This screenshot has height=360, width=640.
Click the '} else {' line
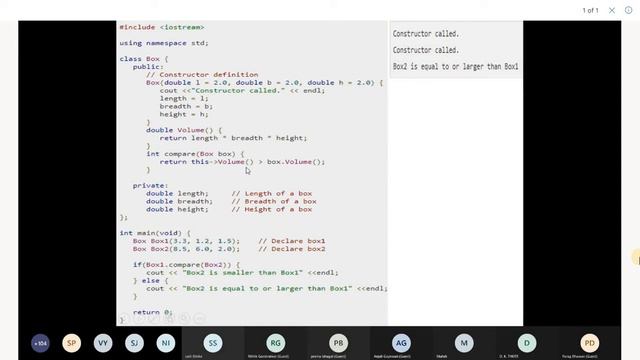click(x=151, y=280)
